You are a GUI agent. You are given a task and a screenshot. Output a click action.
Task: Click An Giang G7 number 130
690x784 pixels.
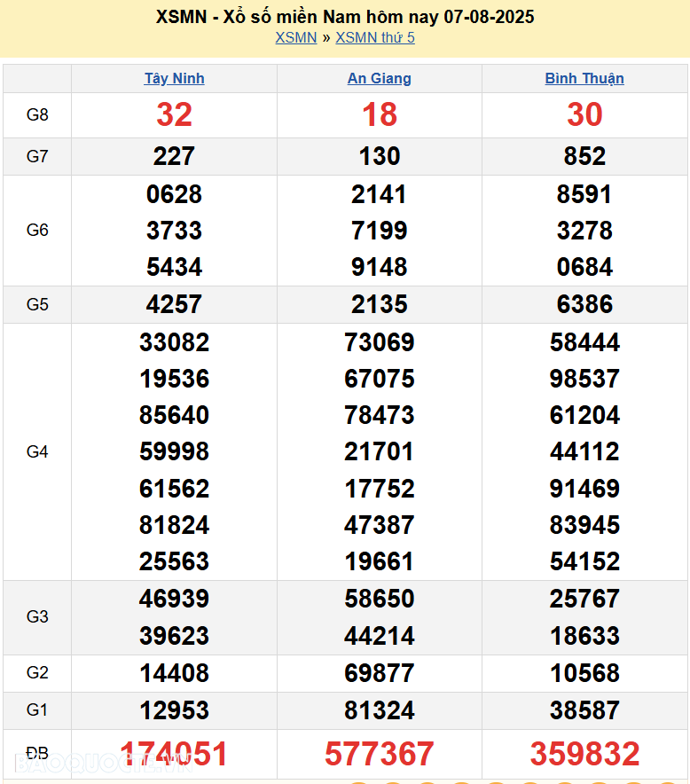pos(379,156)
